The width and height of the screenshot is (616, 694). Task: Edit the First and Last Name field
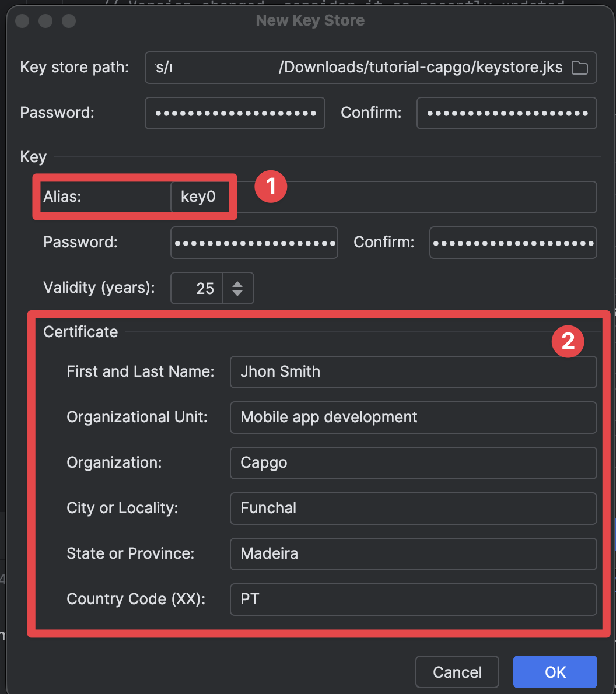[413, 371]
